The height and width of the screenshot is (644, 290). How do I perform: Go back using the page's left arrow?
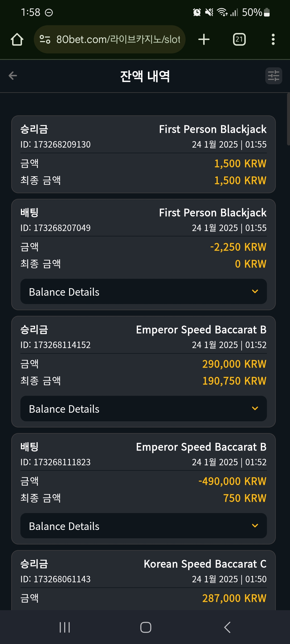13,76
